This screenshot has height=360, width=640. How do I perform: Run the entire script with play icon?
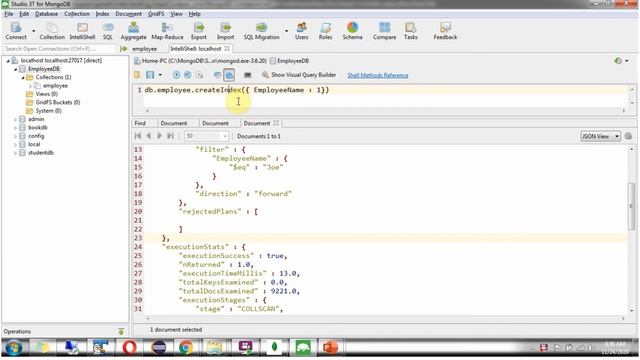point(176,75)
